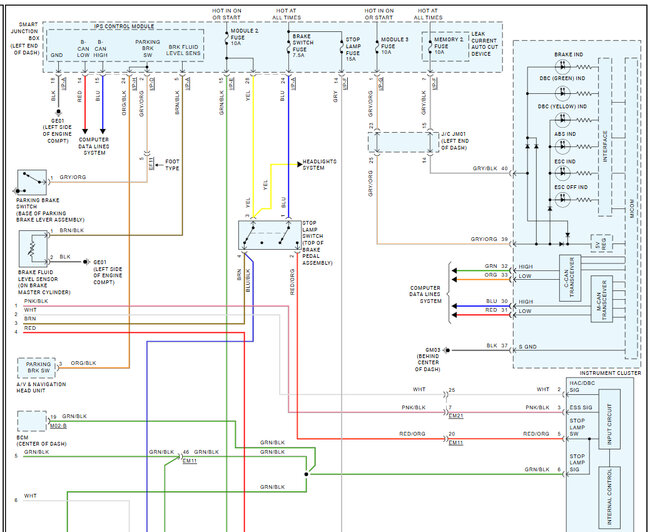Image resolution: width=650 pixels, height=532 pixels.
Task: Click the S GND terminal label
Action: point(528,347)
